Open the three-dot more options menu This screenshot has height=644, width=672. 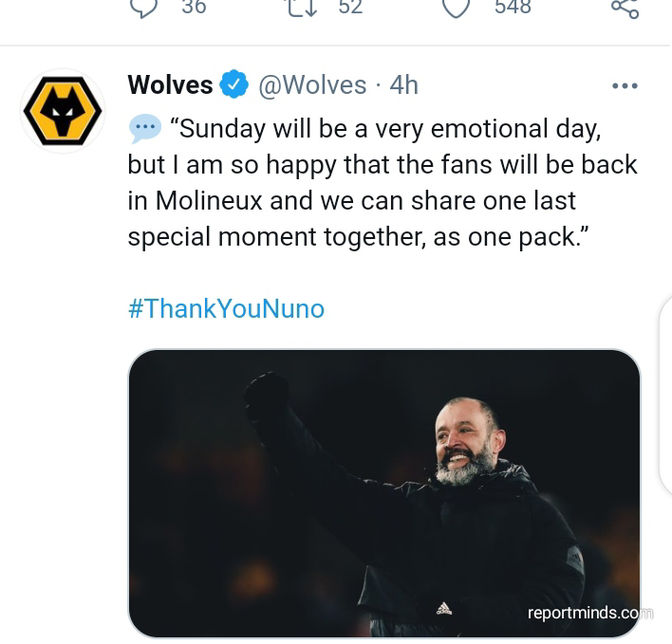pos(625,85)
